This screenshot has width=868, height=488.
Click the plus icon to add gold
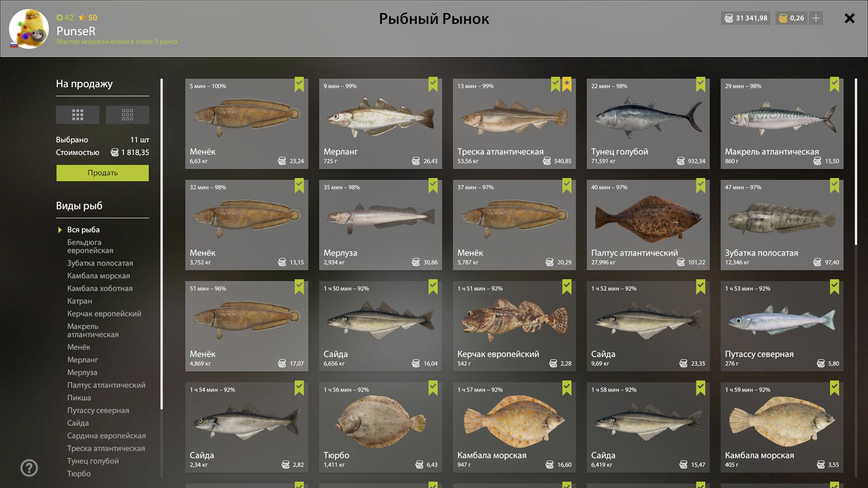point(816,18)
